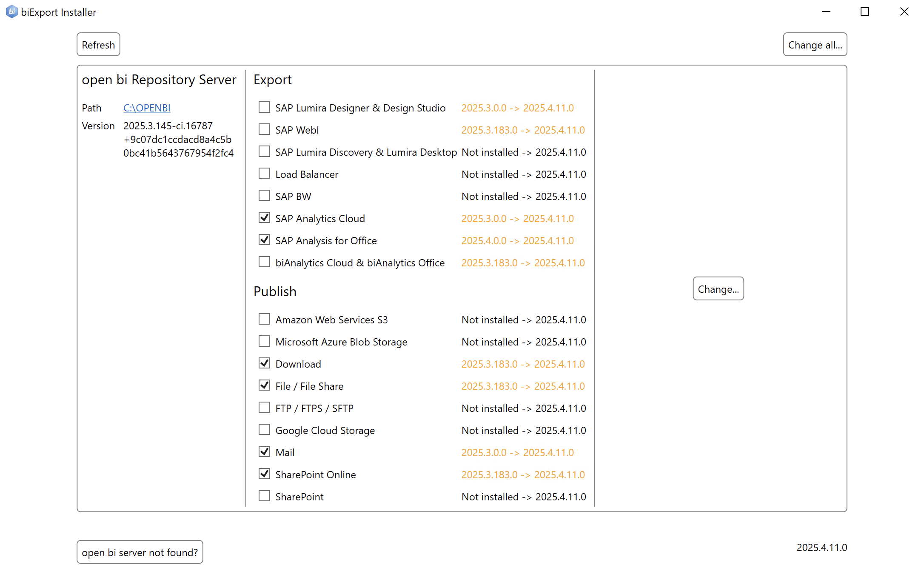Enable SAP Lumira Discovery & Lumira Desktop
924x571 pixels.
tap(264, 151)
